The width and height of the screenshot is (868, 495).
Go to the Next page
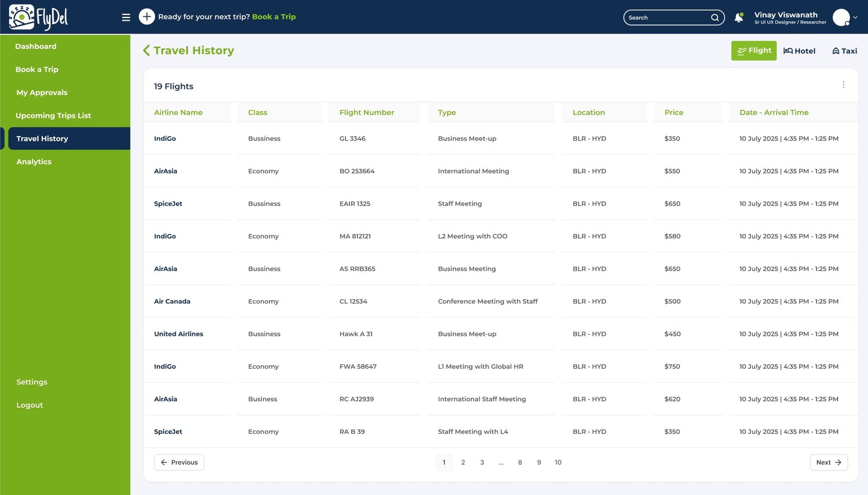(x=828, y=462)
